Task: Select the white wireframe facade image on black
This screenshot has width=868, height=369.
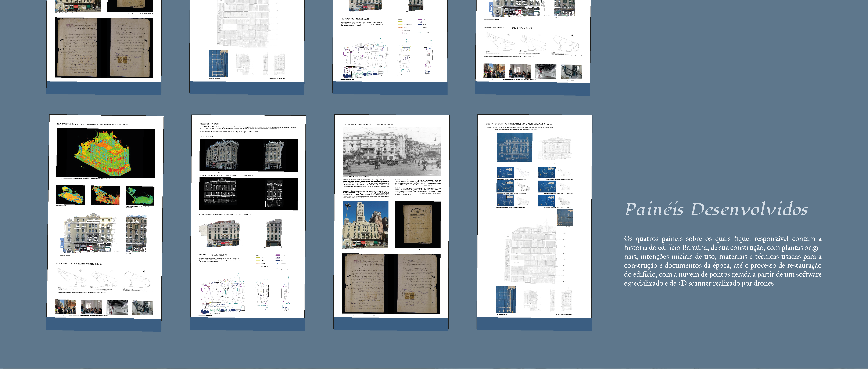Action: [x=248, y=194]
